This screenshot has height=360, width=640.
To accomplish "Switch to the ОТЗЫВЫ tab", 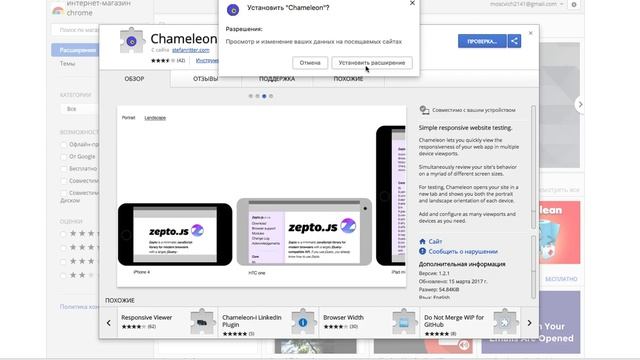I will (x=205, y=79).
